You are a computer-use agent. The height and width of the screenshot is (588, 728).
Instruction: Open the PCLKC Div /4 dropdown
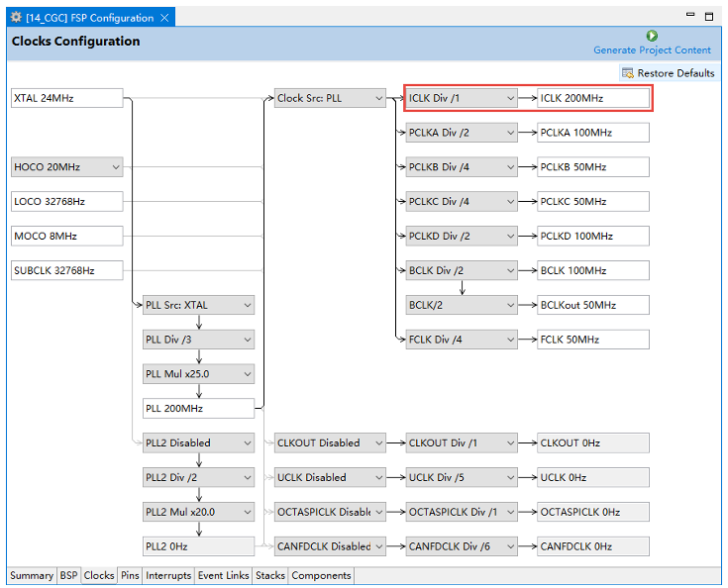point(462,201)
